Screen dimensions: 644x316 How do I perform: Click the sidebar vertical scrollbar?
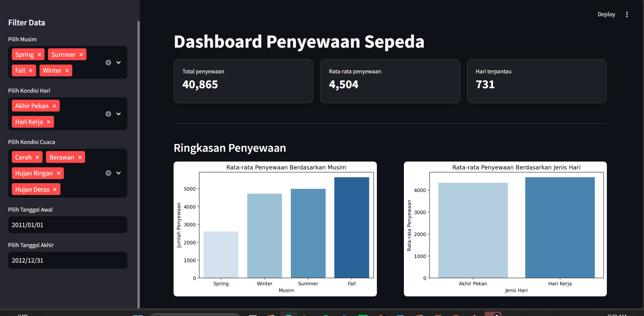click(x=138, y=164)
